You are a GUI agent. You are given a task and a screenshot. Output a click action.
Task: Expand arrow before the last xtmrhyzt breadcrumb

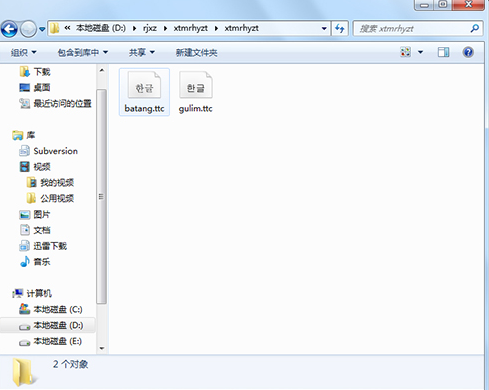coord(216,28)
